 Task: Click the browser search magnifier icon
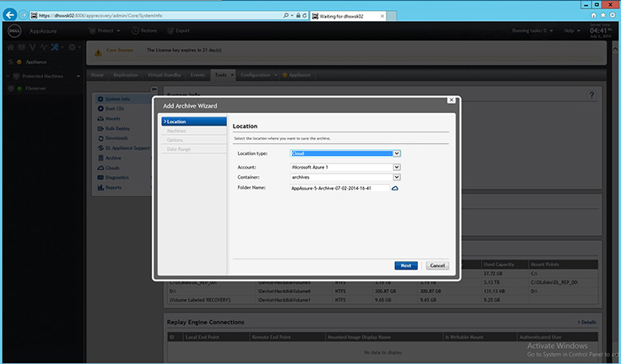pyautogui.click(x=286, y=15)
